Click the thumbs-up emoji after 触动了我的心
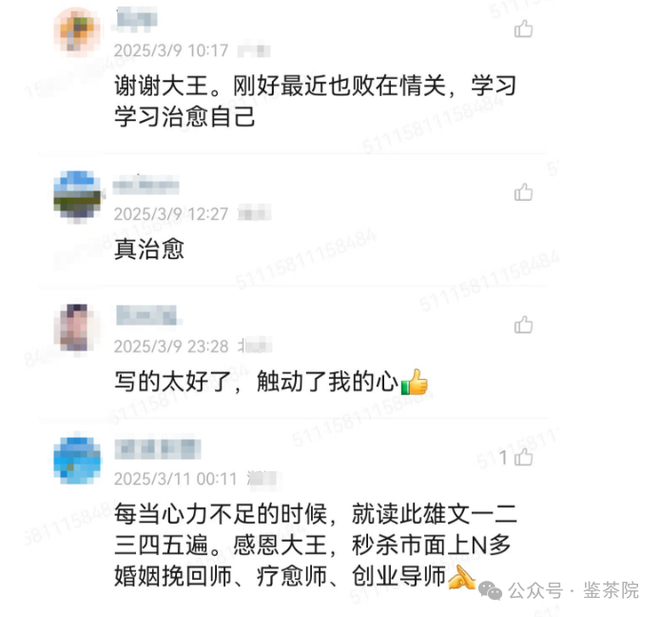The height and width of the screenshot is (617, 660). pyautogui.click(x=414, y=382)
